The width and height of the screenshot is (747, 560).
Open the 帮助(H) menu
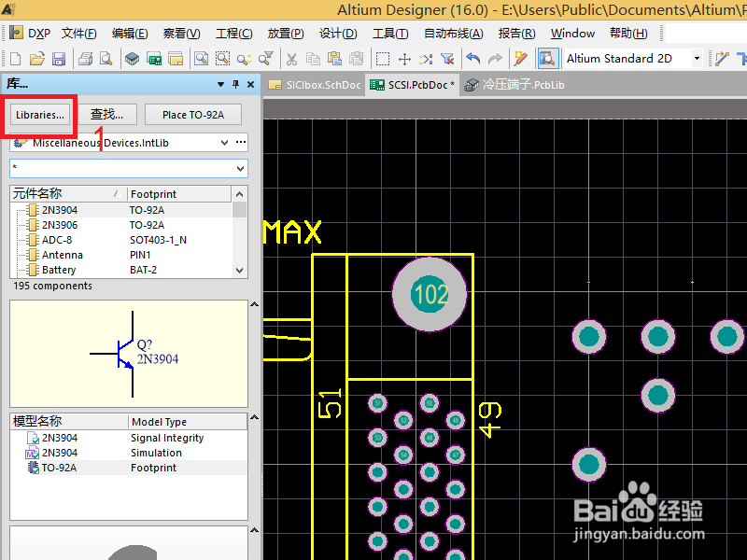pyautogui.click(x=628, y=33)
